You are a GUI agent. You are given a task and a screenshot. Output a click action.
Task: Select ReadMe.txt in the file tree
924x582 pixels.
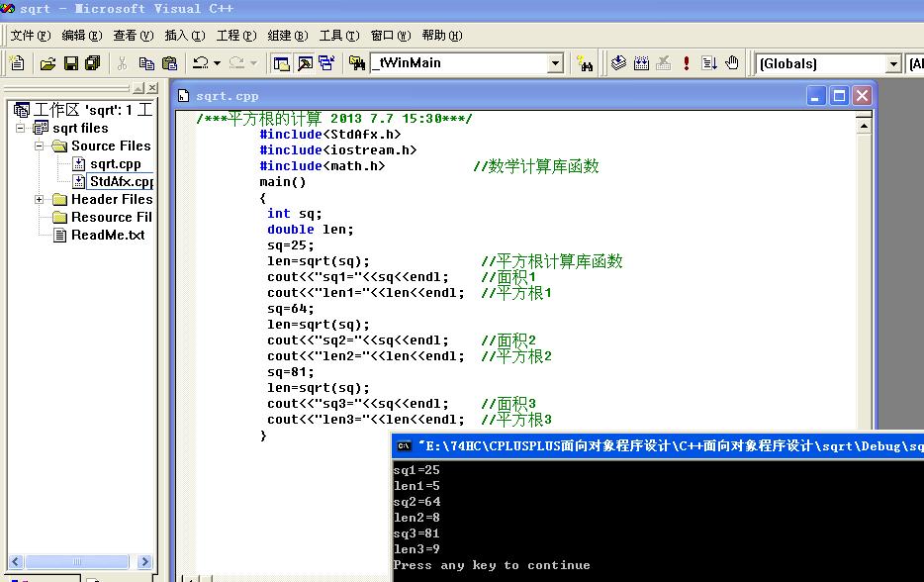click(x=108, y=235)
